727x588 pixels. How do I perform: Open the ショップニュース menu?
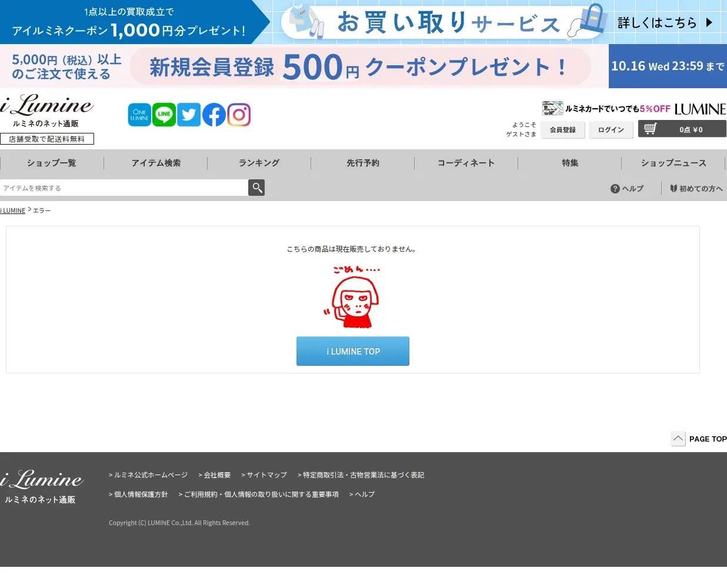click(673, 163)
